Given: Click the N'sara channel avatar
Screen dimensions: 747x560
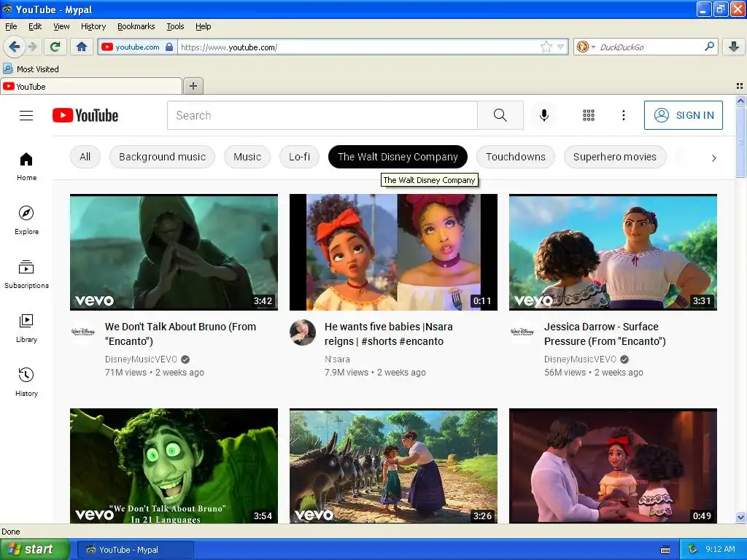Looking at the screenshot, I should pyautogui.click(x=303, y=332).
